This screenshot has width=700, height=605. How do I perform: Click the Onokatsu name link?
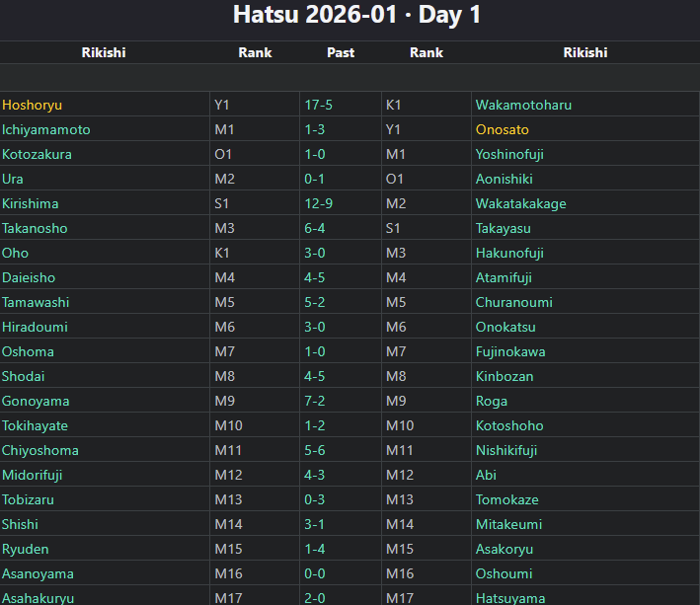[x=506, y=327]
